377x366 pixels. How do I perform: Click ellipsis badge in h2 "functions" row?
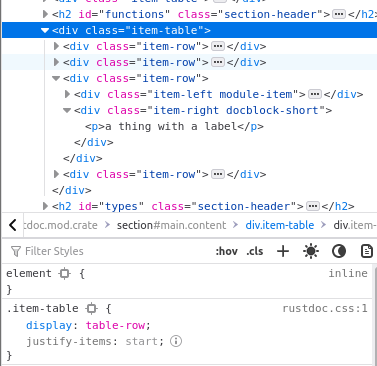click(x=339, y=14)
